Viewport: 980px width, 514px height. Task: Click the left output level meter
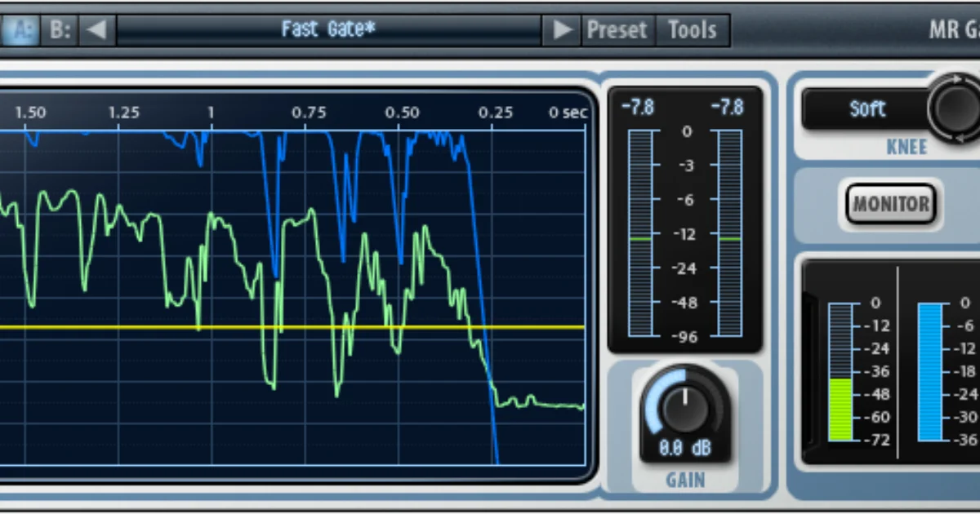click(x=640, y=233)
